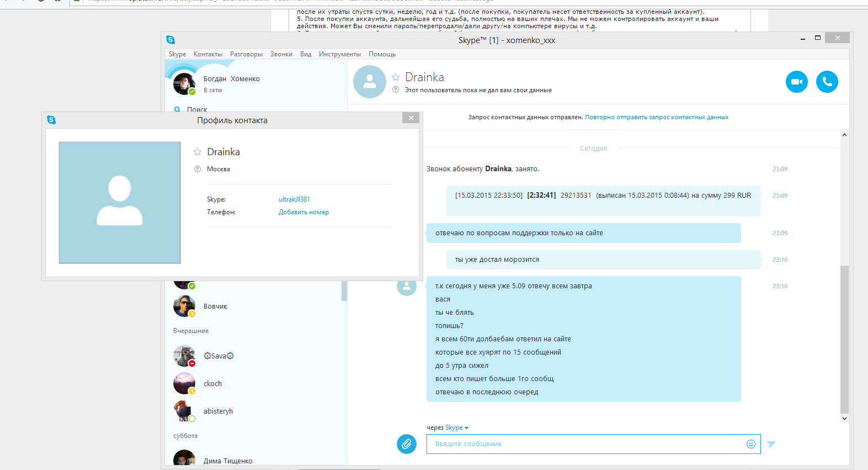Click the Вчерашние group header
This screenshot has height=470, width=868.
(x=191, y=331)
